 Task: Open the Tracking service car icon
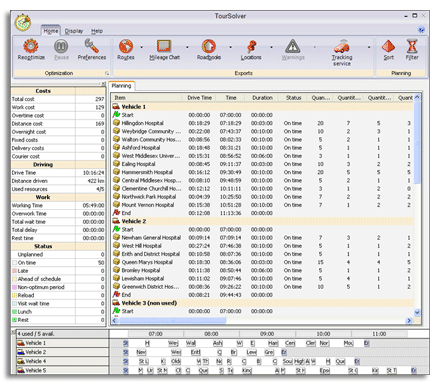point(341,46)
